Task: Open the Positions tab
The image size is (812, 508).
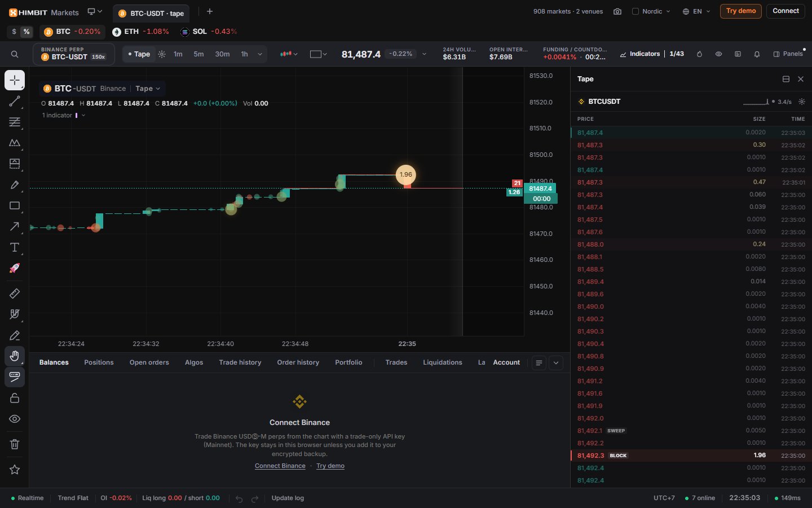Action: click(99, 362)
